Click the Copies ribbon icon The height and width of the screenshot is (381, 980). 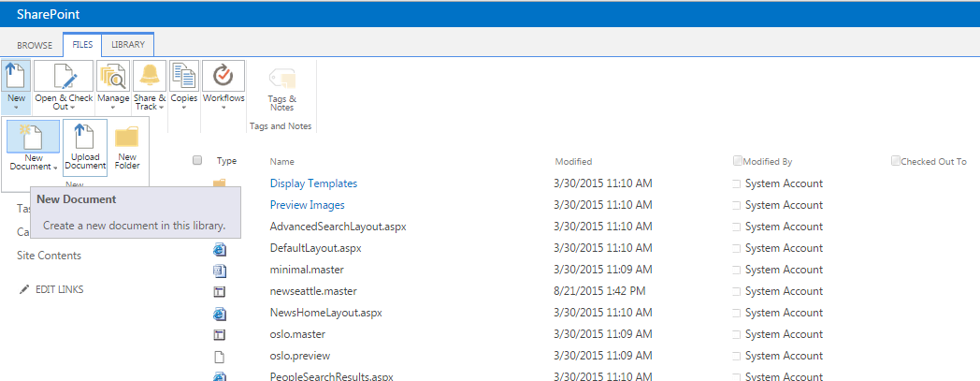[x=183, y=77]
